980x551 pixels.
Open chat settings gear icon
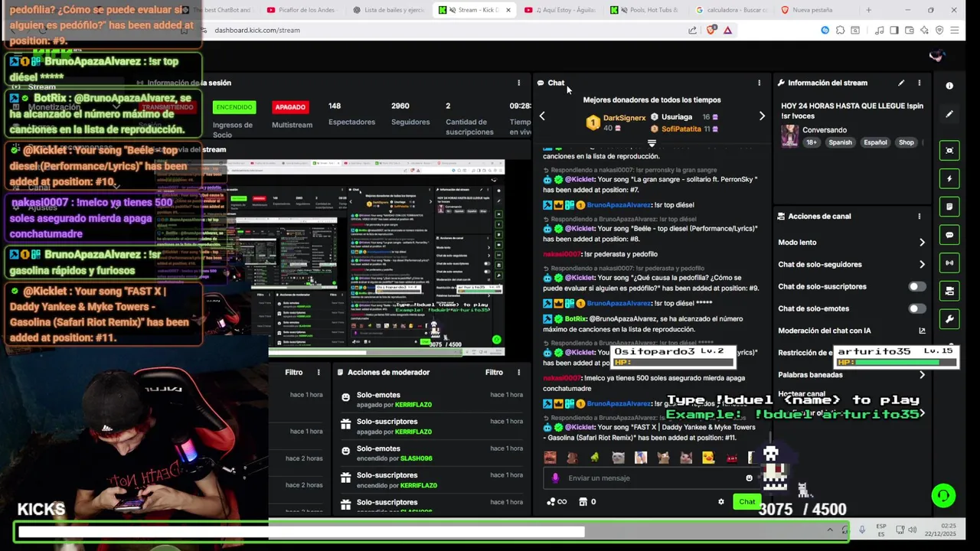720,502
